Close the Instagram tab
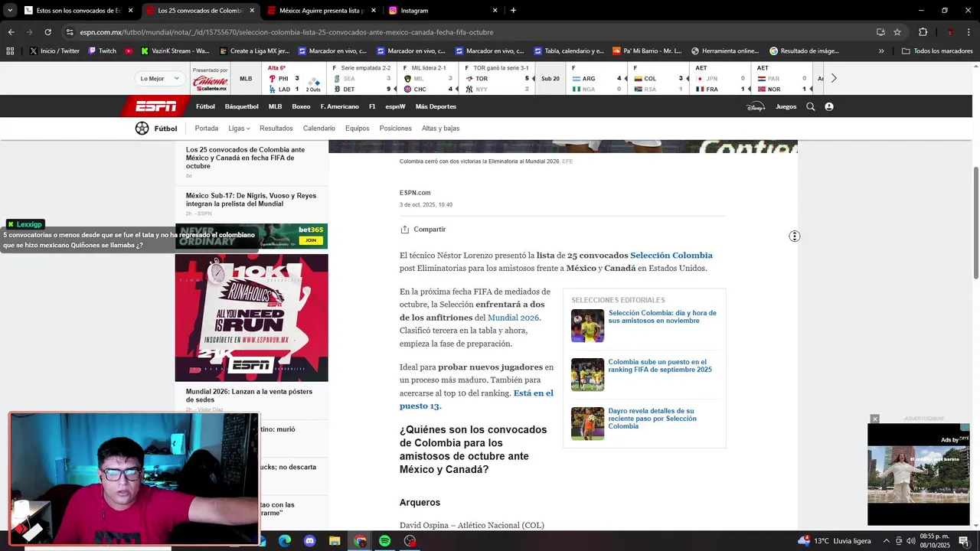The width and height of the screenshot is (980, 551). click(x=495, y=11)
